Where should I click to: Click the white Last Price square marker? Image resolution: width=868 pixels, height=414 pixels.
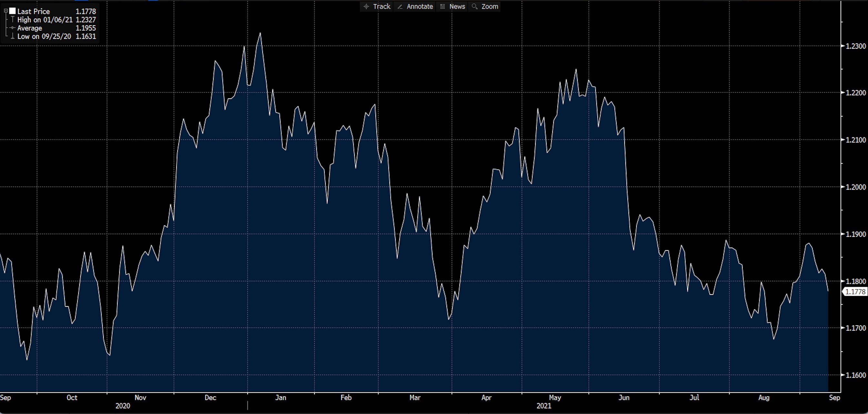pyautogui.click(x=12, y=11)
